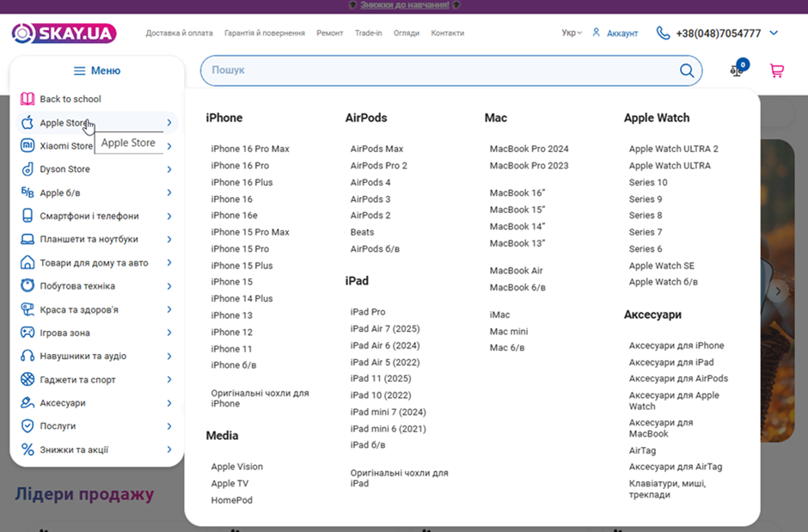This screenshot has width=808, height=532.
Task: Click the Back to school book icon
Action: [28, 99]
